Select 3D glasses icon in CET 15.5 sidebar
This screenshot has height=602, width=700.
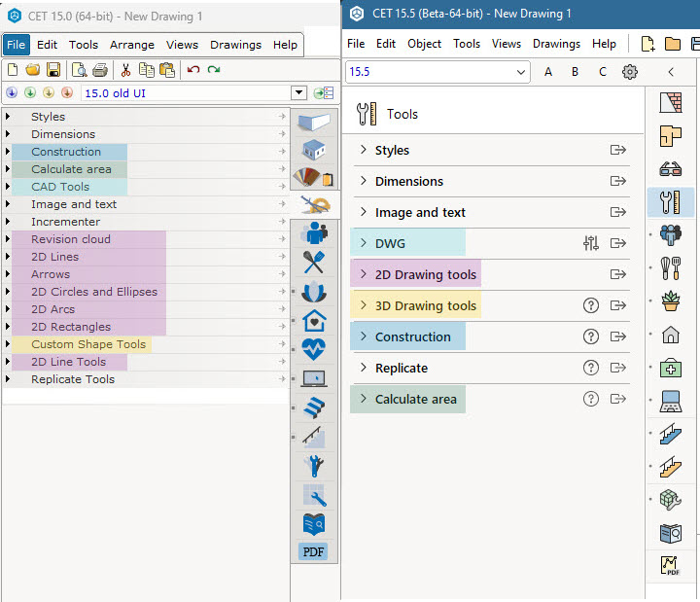point(671,169)
